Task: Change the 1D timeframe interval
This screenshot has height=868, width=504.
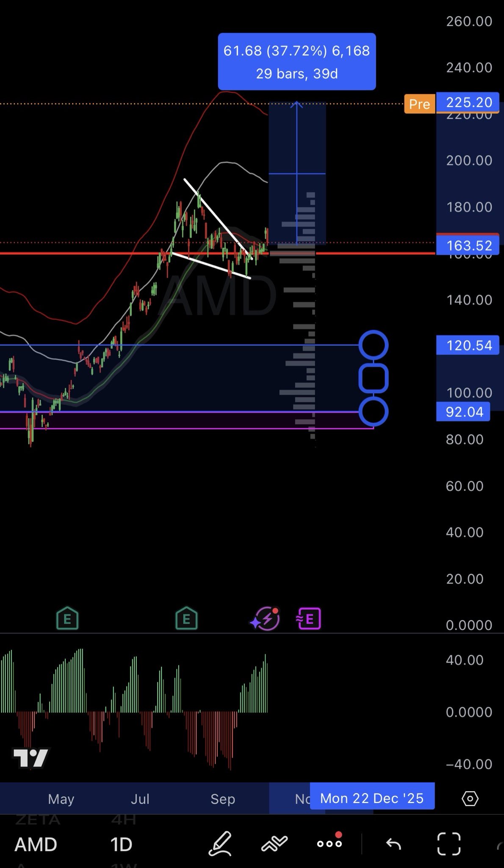Action: [122, 845]
